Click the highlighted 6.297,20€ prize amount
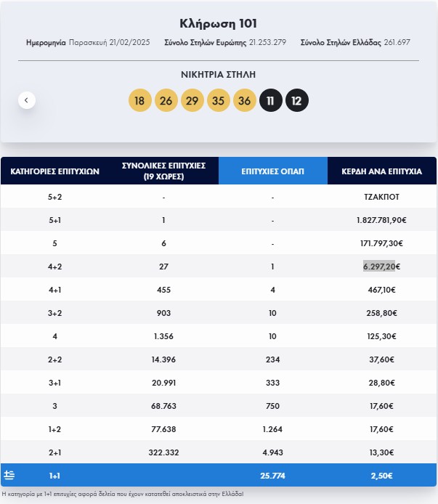This screenshot has width=438, height=504. [378, 267]
